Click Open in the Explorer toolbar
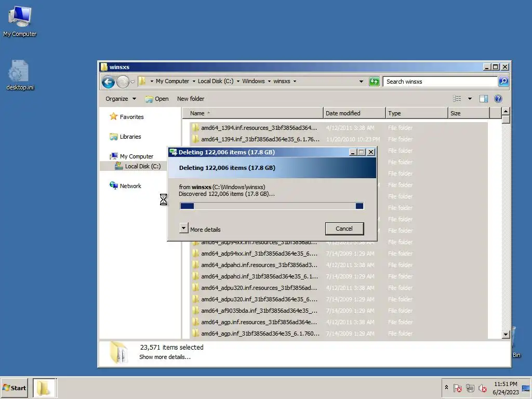 (157, 99)
